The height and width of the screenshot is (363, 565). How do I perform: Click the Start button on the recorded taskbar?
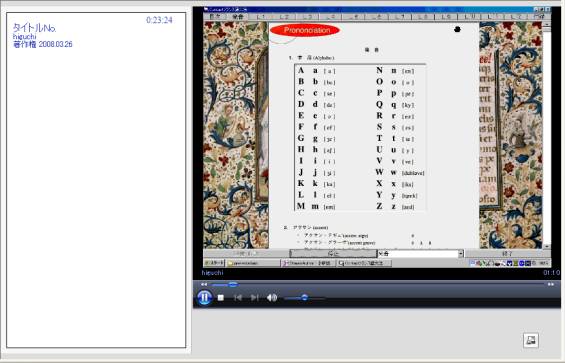(214, 263)
